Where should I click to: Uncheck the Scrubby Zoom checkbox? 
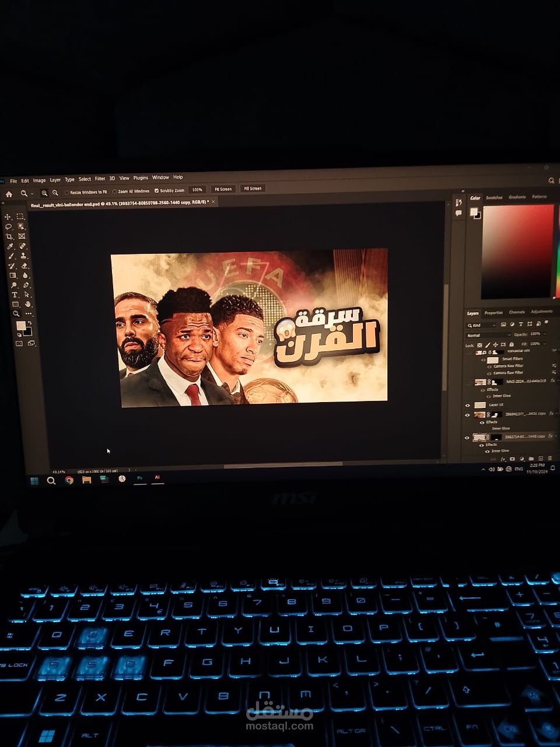156,190
